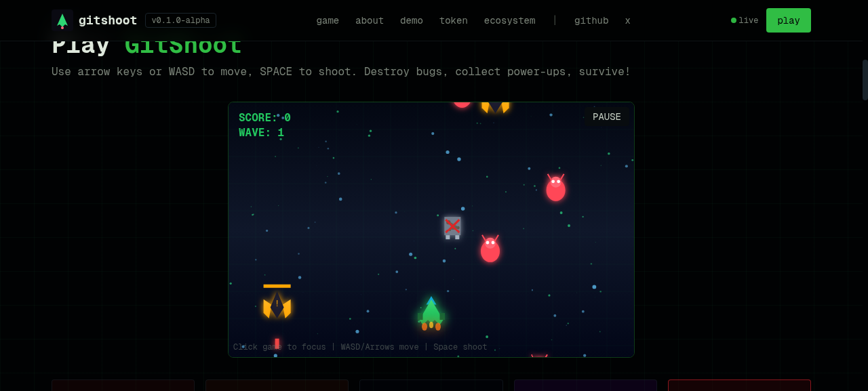This screenshot has height=391, width=868.
Task: Go to the about section
Action: tap(370, 20)
